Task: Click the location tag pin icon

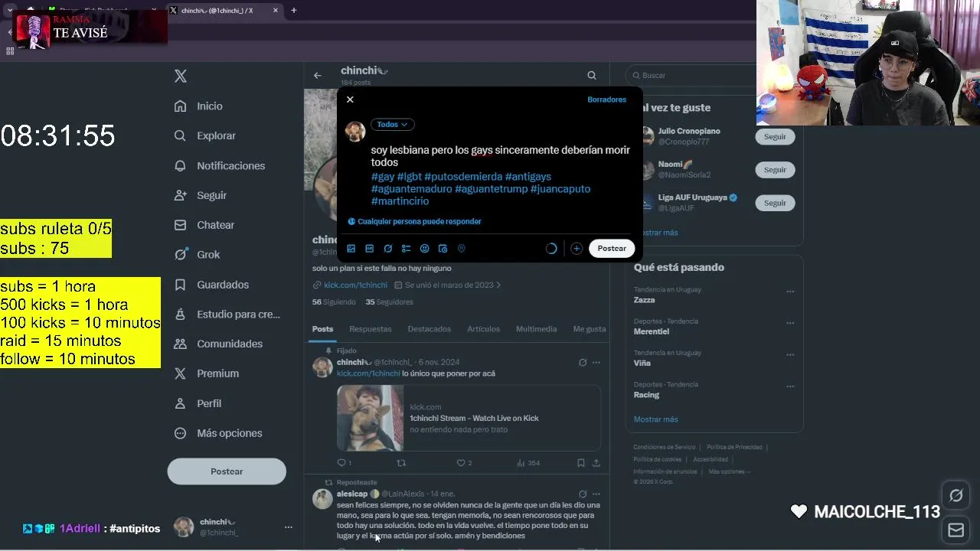Action: pos(461,249)
